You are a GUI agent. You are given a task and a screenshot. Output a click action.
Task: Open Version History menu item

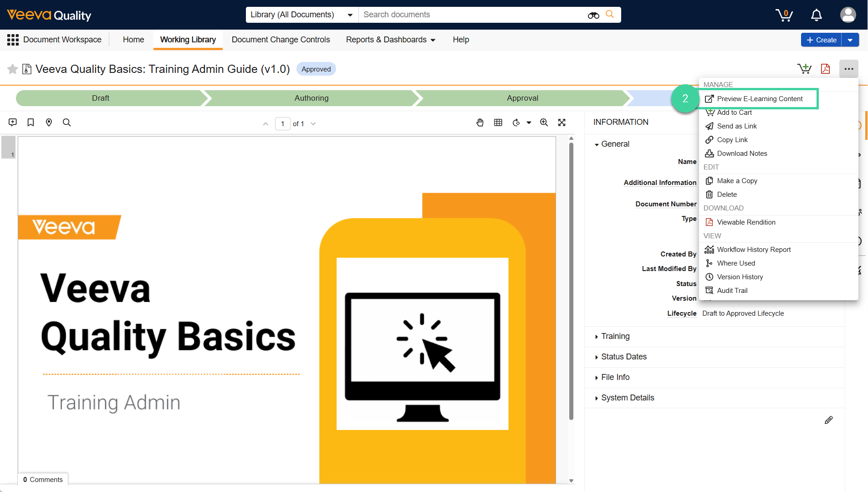click(779, 277)
